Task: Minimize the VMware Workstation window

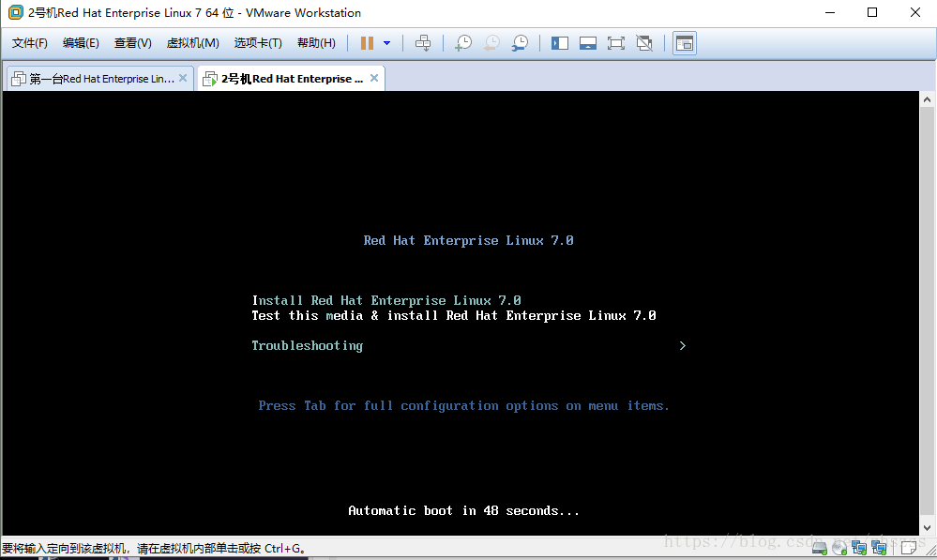Action: point(830,12)
